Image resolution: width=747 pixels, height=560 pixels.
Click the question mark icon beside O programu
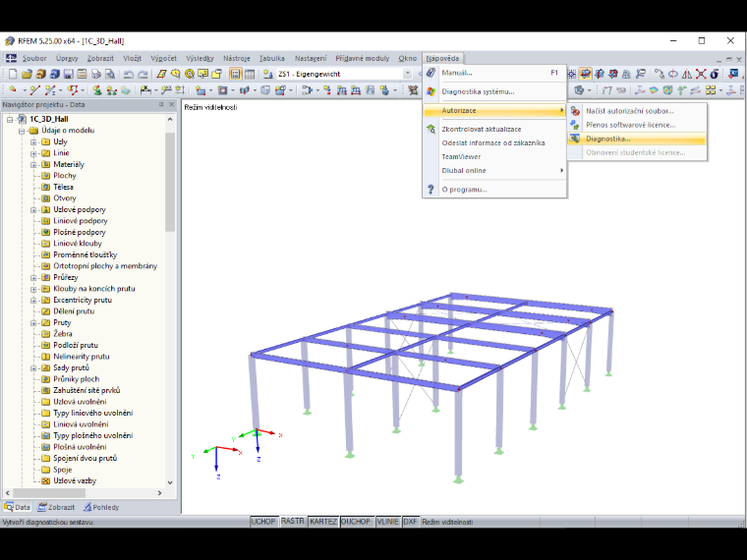431,190
